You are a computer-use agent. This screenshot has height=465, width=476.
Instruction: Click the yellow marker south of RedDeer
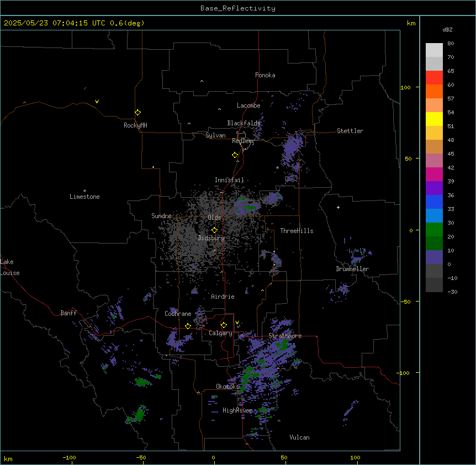(235, 155)
